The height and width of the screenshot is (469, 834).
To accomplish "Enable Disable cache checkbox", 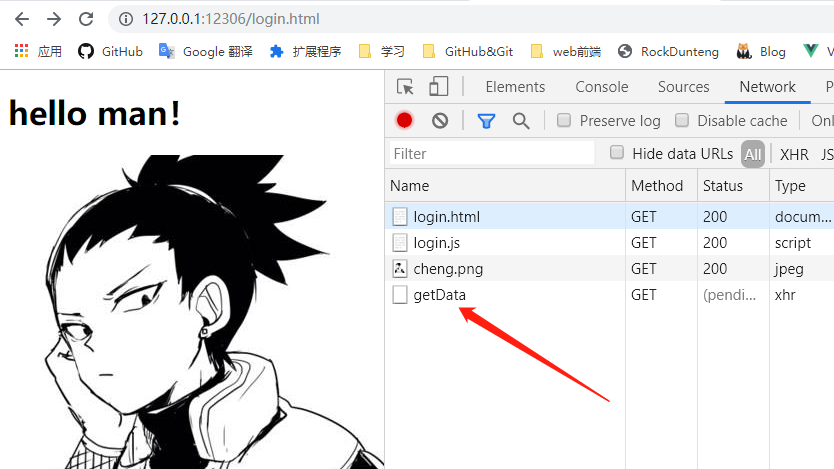I will [x=682, y=120].
